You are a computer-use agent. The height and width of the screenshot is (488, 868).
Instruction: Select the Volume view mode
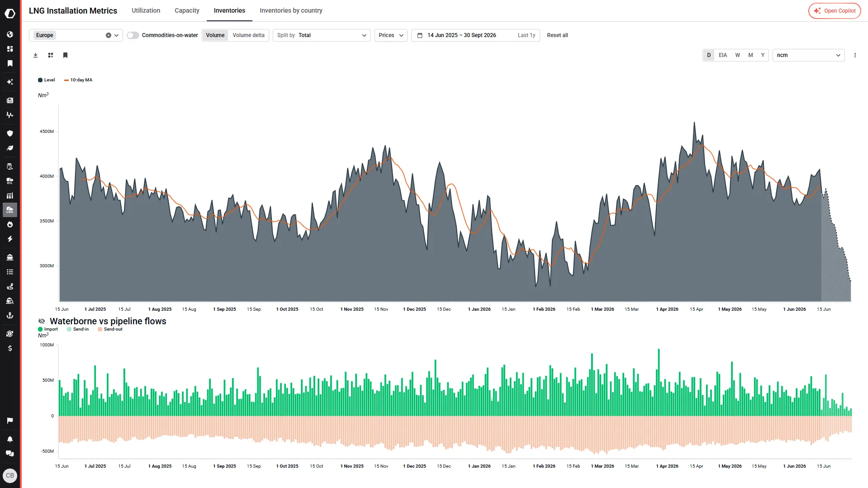(x=215, y=35)
